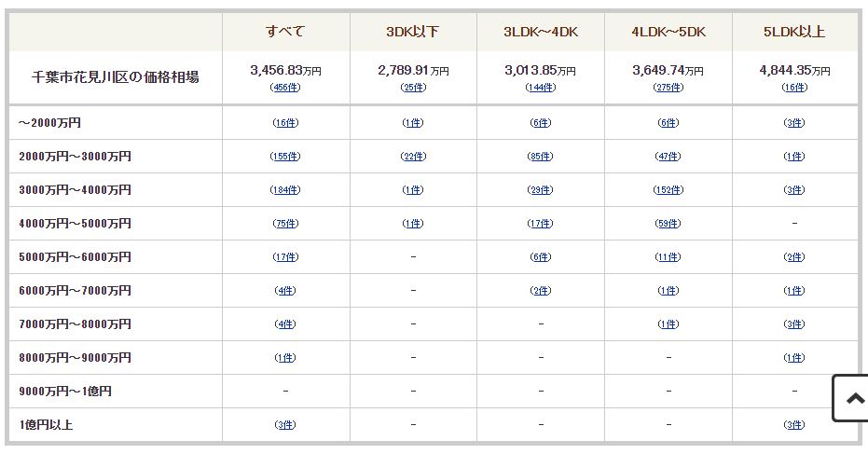868x454 pixels.
Task: Open the 16件 link under 5LDK以上 average price
Action: pos(794,88)
